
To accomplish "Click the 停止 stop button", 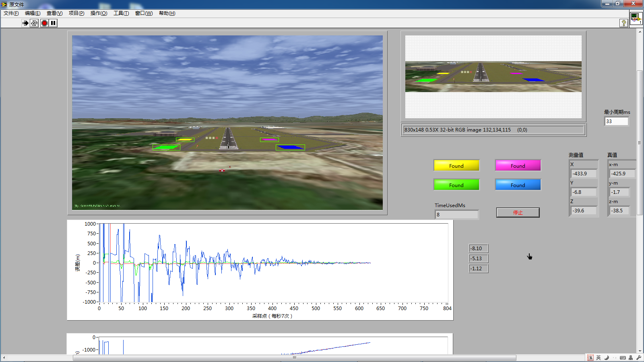I will click(518, 212).
